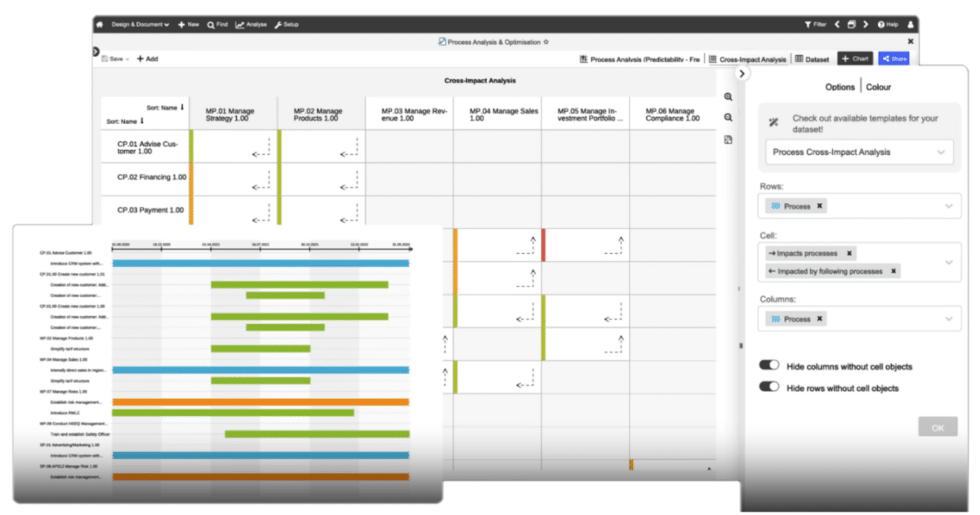980x515 pixels.
Task: Expand the Rows selection dropdown
Action: click(x=949, y=206)
